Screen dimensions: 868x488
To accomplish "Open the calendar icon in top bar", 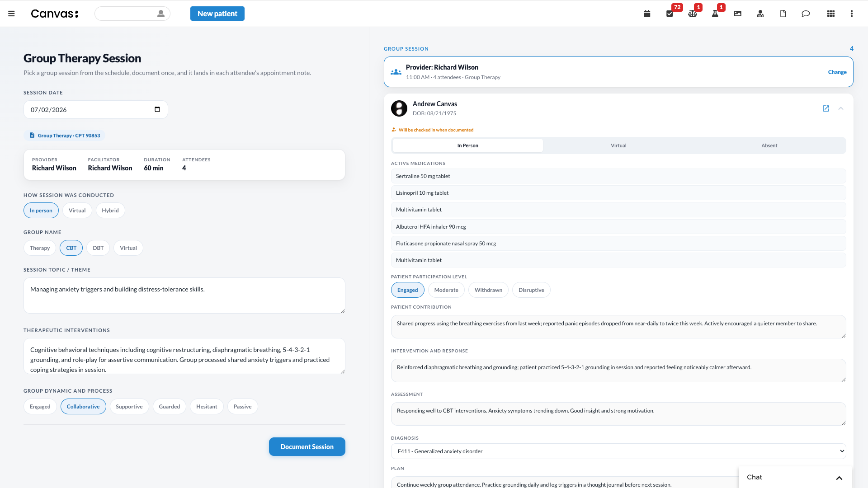I will pyautogui.click(x=647, y=14).
